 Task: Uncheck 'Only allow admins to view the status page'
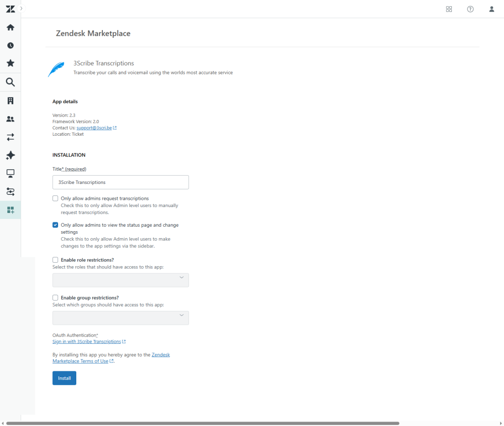pyautogui.click(x=55, y=225)
